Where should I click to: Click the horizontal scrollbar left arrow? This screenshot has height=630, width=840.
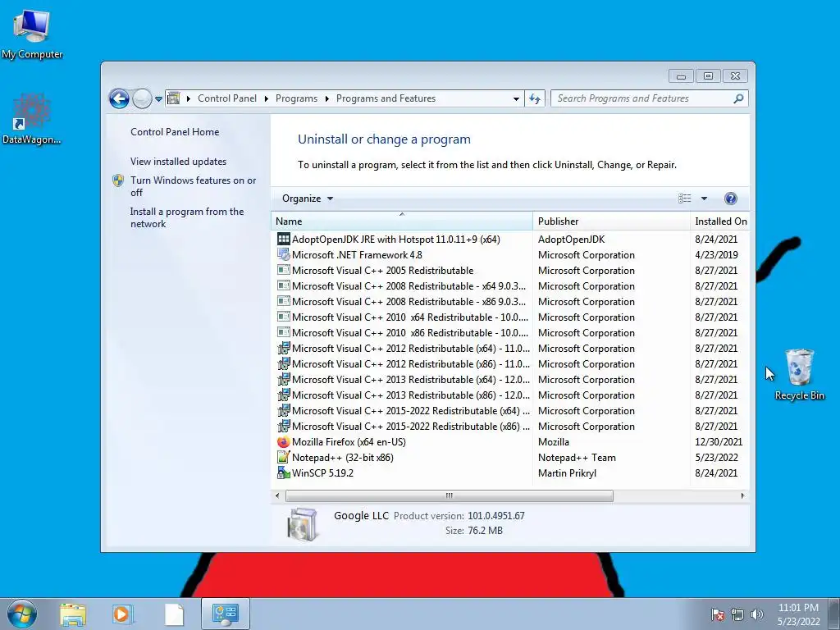(x=277, y=495)
